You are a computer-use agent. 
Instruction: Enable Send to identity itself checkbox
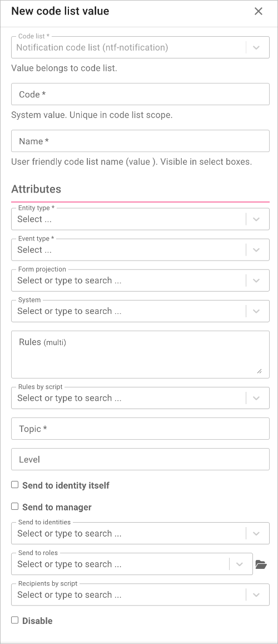click(x=15, y=485)
